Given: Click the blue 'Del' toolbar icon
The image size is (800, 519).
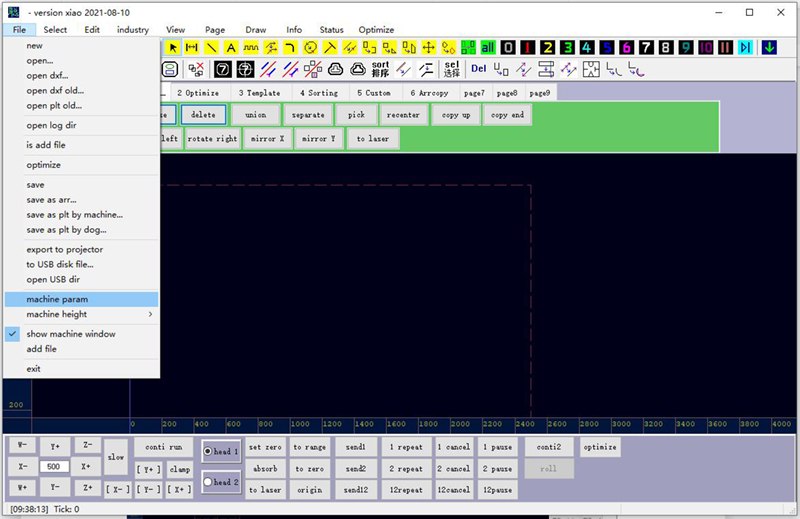Looking at the screenshot, I should pyautogui.click(x=479, y=68).
